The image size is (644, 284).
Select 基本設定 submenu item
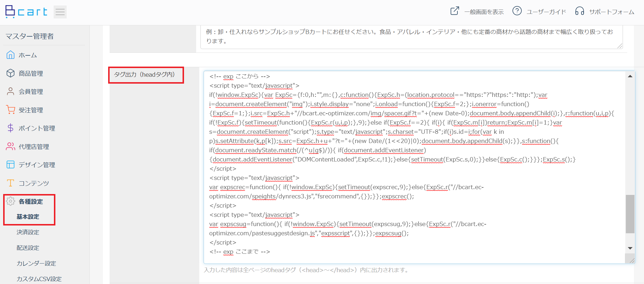tap(28, 217)
